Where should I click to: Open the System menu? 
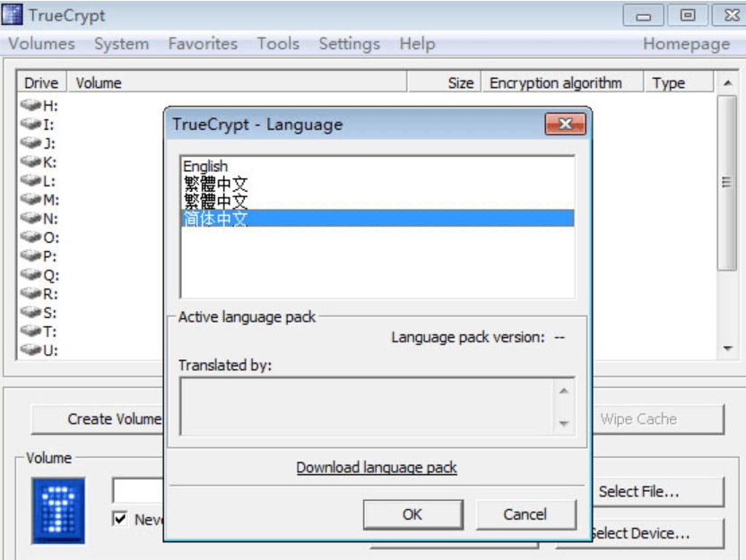(121, 44)
